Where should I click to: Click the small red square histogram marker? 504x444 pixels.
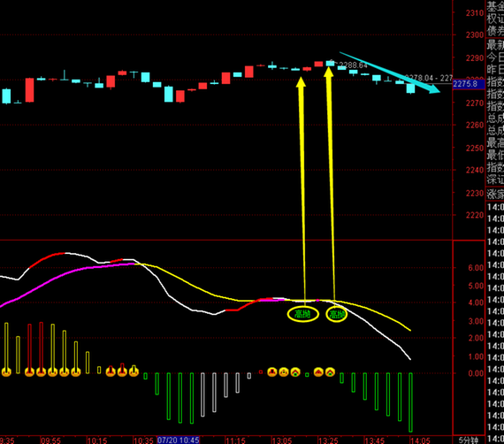261,372
